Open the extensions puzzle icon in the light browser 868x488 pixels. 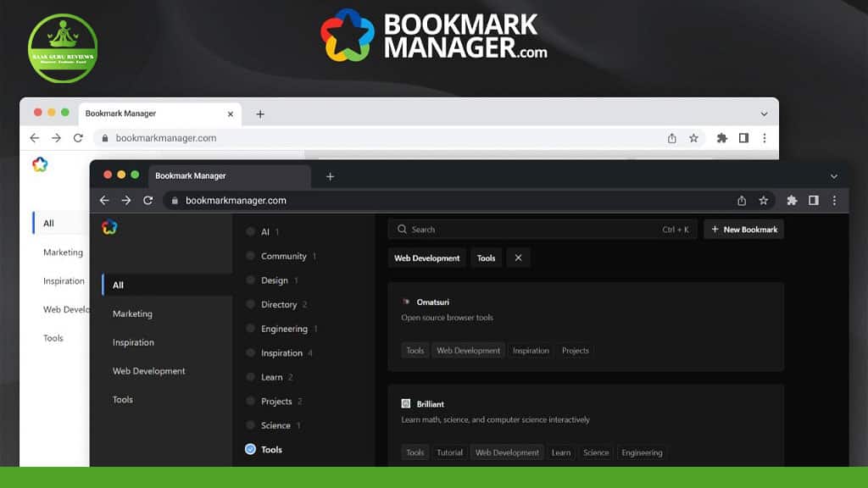[722, 138]
